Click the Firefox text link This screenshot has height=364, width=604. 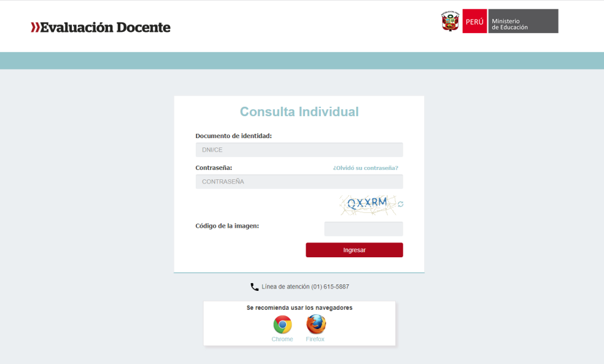pos(315,339)
